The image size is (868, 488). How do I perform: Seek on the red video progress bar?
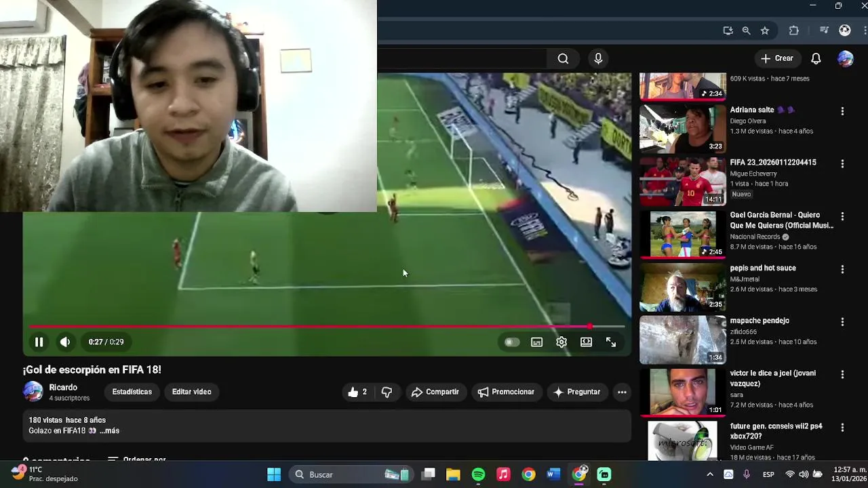(x=325, y=327)
